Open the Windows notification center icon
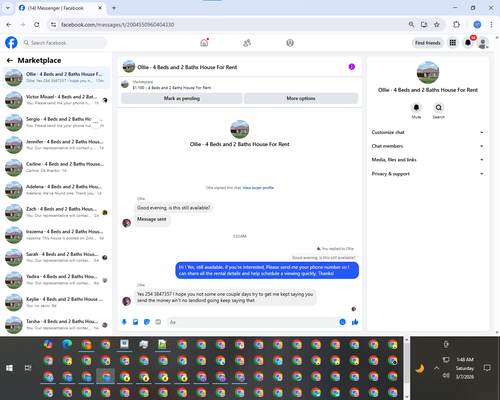This screenshot has height=400, width=500. click(x=487, y=368)
